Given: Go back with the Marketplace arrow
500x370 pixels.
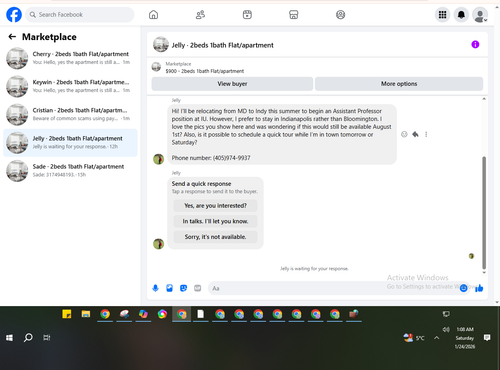Looking at the screenshot, I should click(12, 37).
